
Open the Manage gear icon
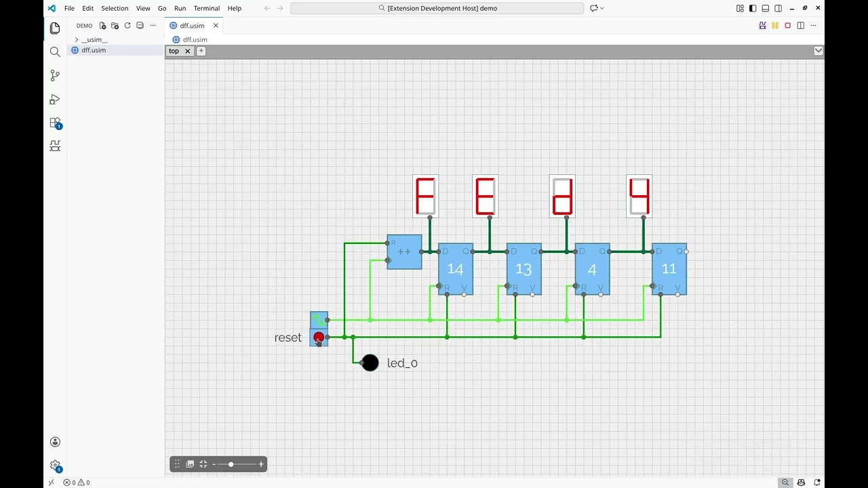(55, 466)
